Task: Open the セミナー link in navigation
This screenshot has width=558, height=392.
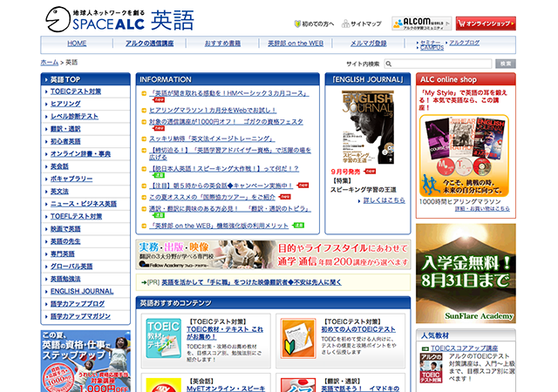Action: 430,43
